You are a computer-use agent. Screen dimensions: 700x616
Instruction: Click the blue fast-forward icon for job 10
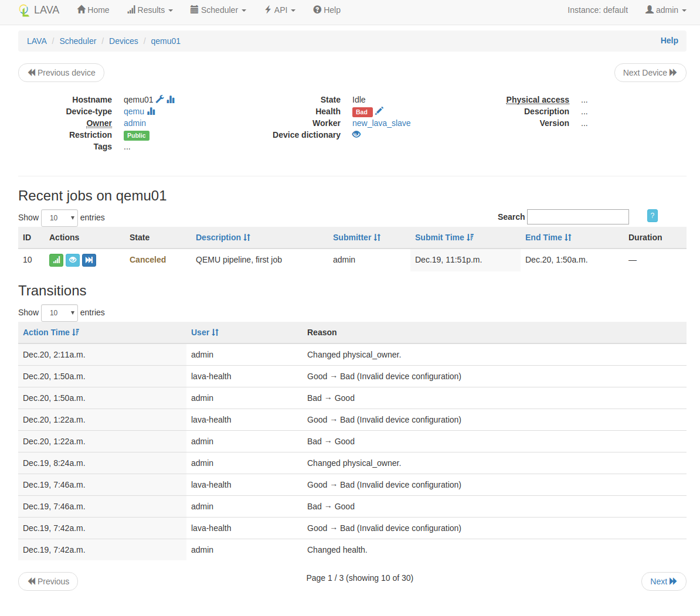[89, 260]
